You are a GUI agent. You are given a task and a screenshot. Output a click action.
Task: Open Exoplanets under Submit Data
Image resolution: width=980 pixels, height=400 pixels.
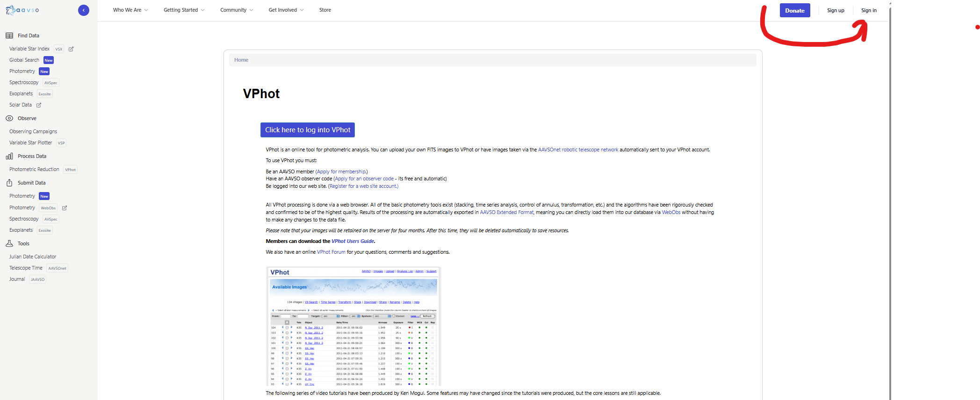(21, 230)
